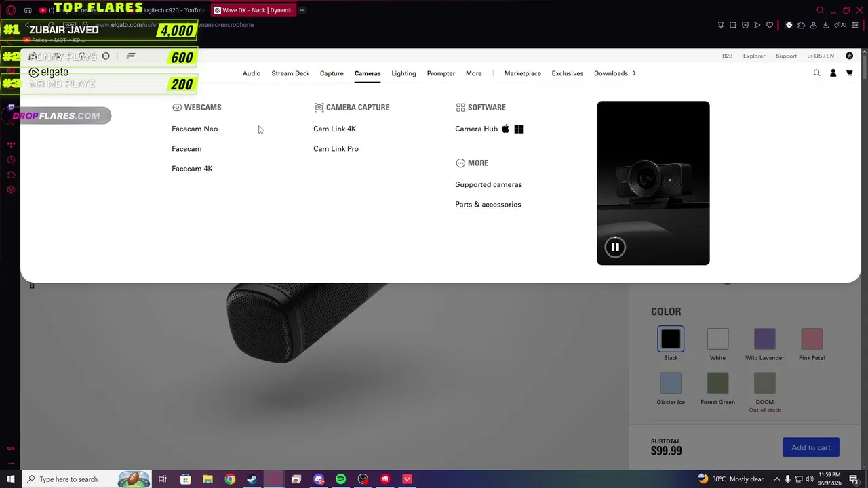Open the Elgato account icon
The width and height of the screenshot is (868, 488).
pos(833,73)
